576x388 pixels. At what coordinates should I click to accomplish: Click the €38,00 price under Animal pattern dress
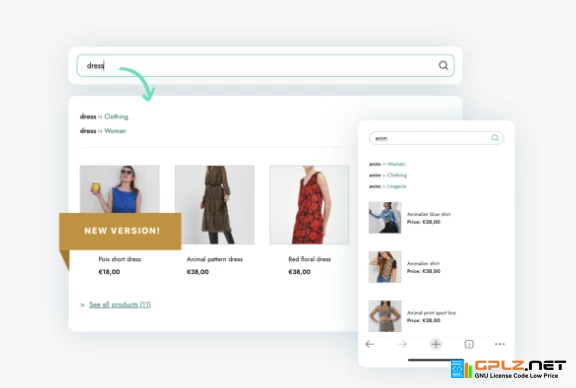[x=198, y=272]
